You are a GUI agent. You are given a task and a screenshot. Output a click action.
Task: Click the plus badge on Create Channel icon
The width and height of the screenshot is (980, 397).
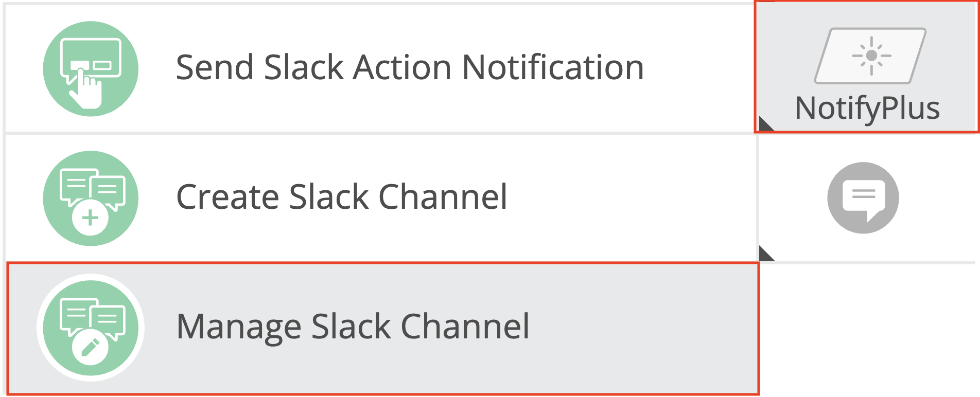90,218
